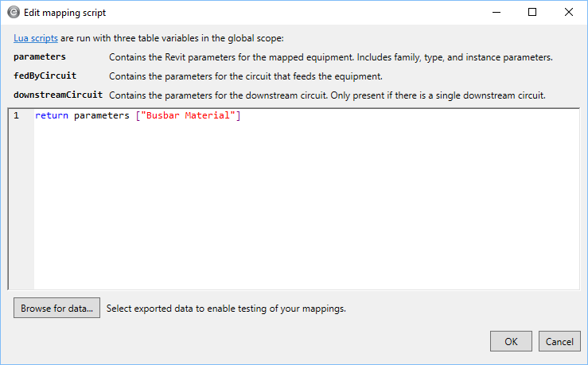This screenshot has height=365, width=588.
Task: Click the bold parameters variable label
Action: [x=40, y=57]
